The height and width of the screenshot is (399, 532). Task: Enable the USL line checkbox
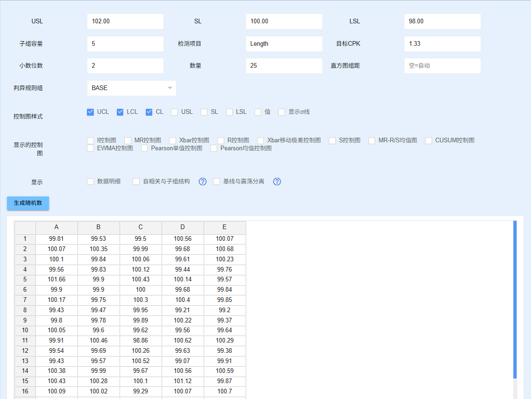(x=174, y=112)
